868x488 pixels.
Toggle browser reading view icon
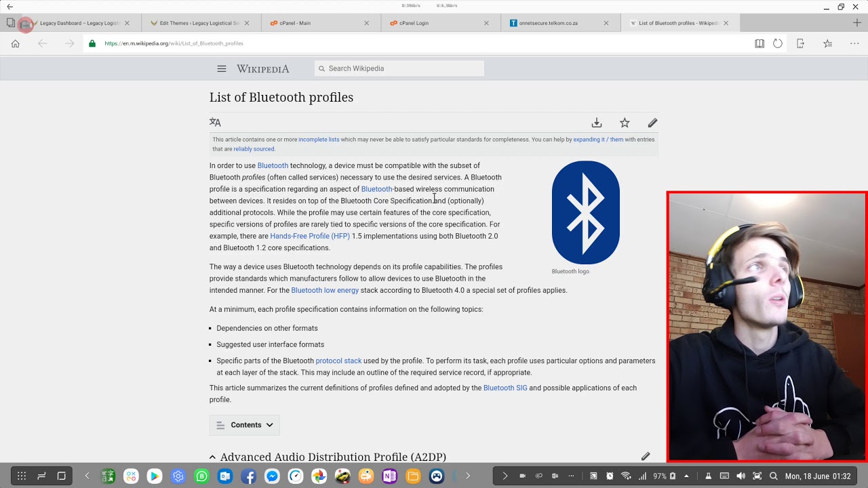[x=759, y=43]
